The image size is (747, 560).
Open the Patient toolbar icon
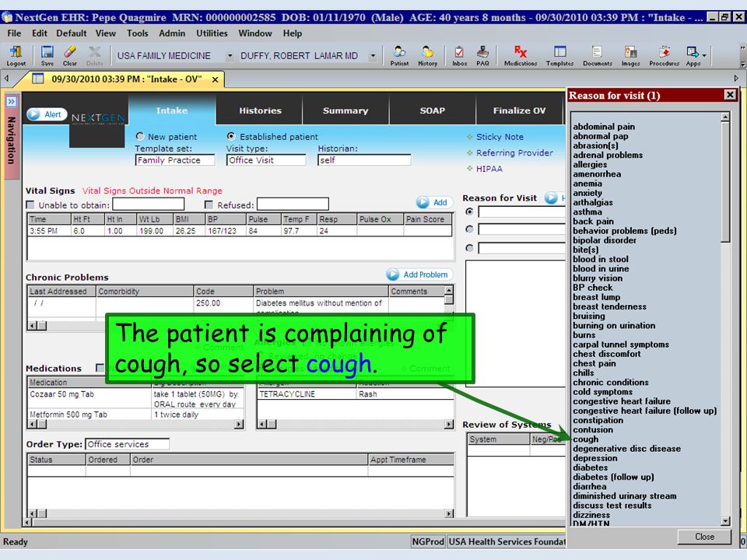[x=399, y=55]
